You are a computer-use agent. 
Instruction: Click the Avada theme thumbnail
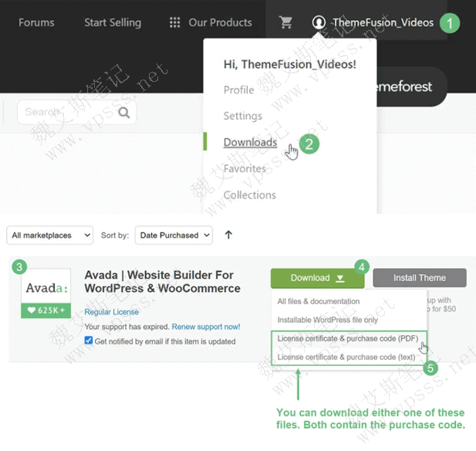[46, 287]
